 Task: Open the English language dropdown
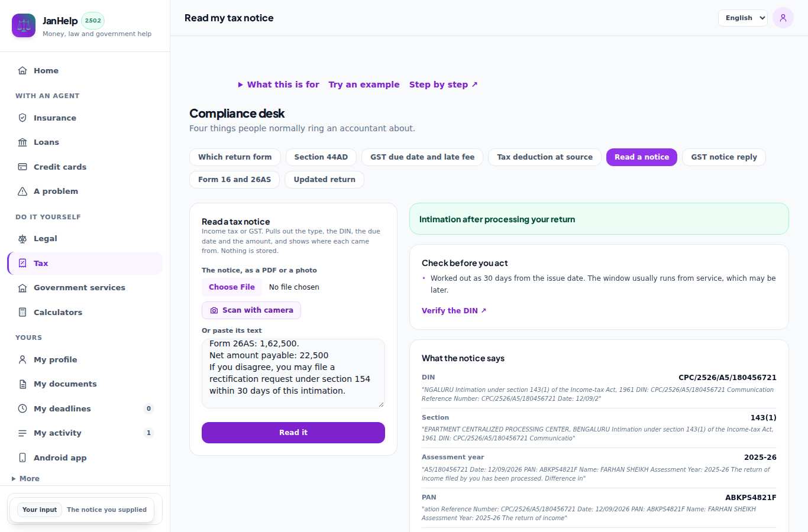pyautogui.click(x=743, y=18)
